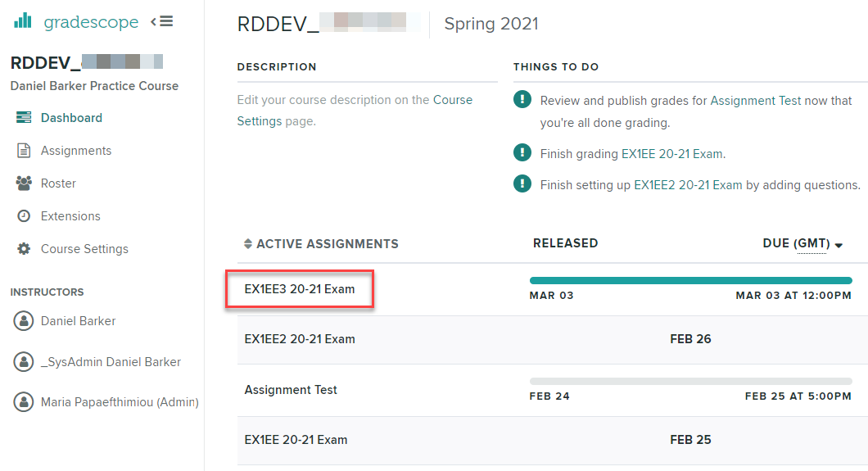Collapse the sidebar with the hamburger toggle
Screen dimensions: 868x471
[x=162, y=21]
